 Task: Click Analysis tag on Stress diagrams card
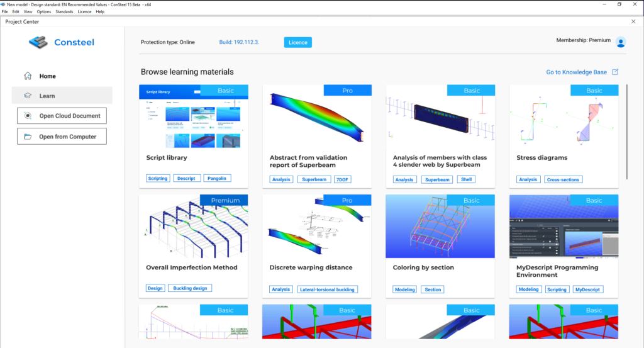pos(528,179)
